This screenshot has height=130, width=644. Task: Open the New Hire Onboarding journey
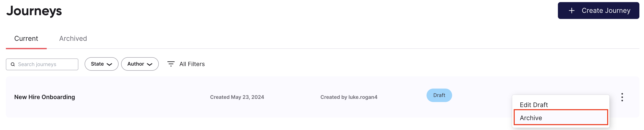(x=44, y=97)
